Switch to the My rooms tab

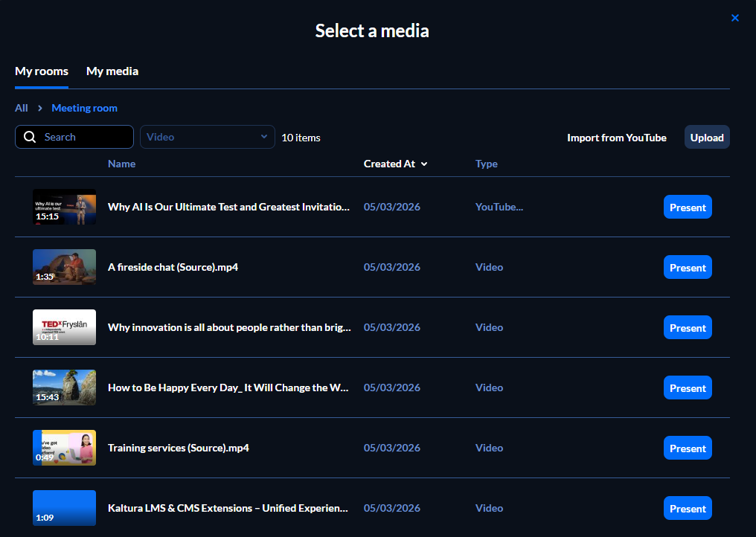tap(42, 71)
